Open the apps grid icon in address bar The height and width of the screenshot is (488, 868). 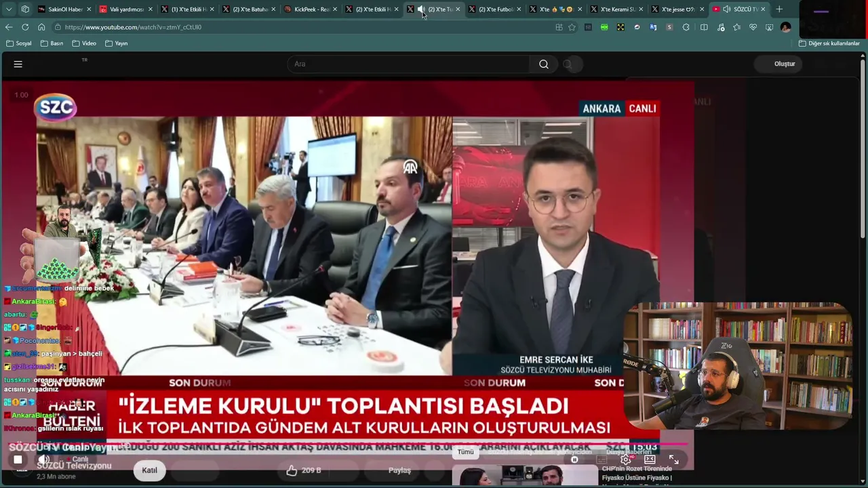[559, 27]
